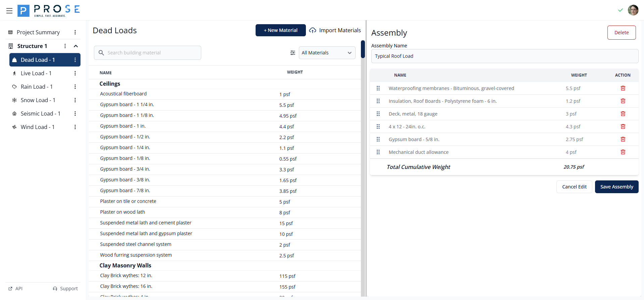The height and width of the screenshot is (300, 644).
Task: Click Save Assembly
Action: point(617,187)
